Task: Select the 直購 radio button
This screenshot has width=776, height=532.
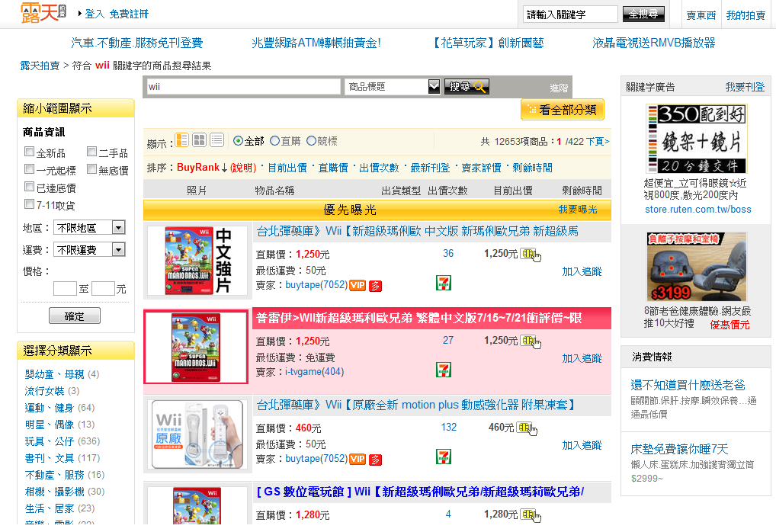Action: click(274, 141)
